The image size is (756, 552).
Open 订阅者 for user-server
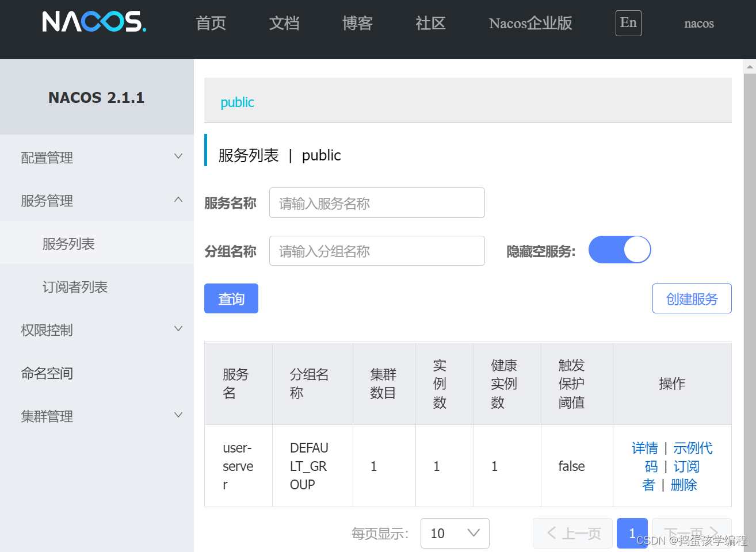[686, 467]
